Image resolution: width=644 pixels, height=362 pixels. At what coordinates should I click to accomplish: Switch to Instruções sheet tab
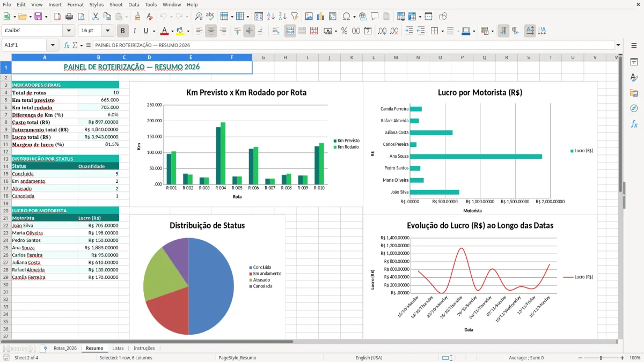point(144,348)
